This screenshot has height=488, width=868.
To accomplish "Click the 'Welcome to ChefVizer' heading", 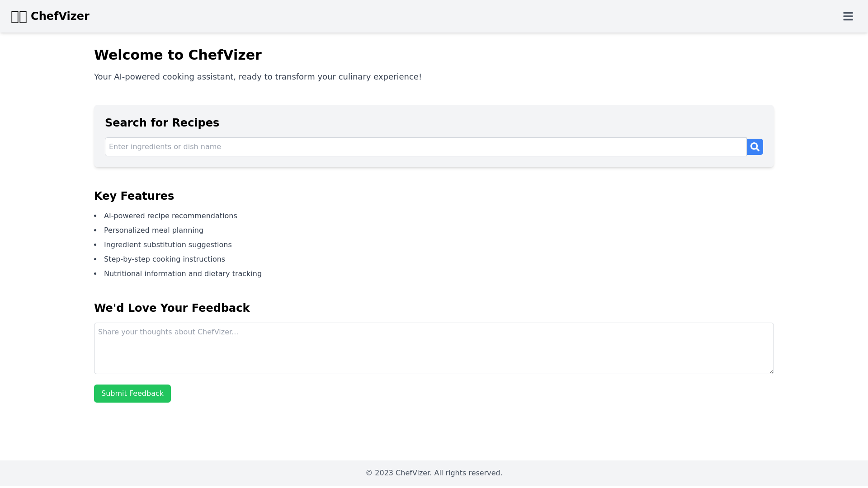I will tap(178, 55).
